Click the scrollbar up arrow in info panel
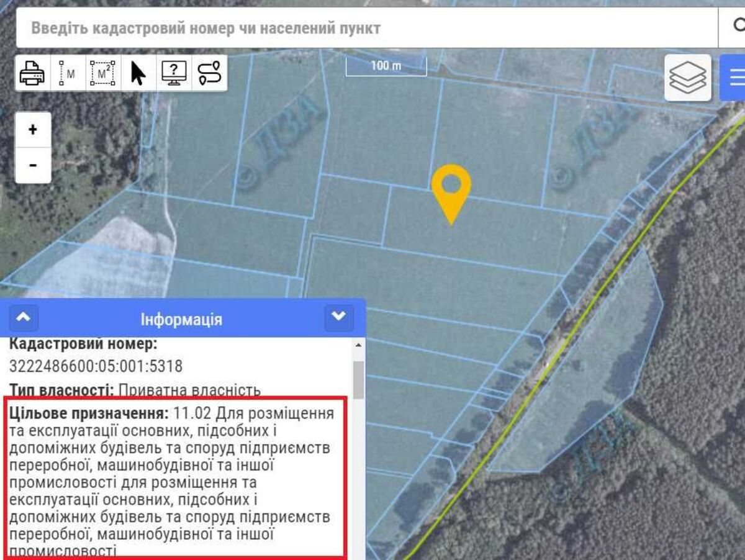 [358, 345]
